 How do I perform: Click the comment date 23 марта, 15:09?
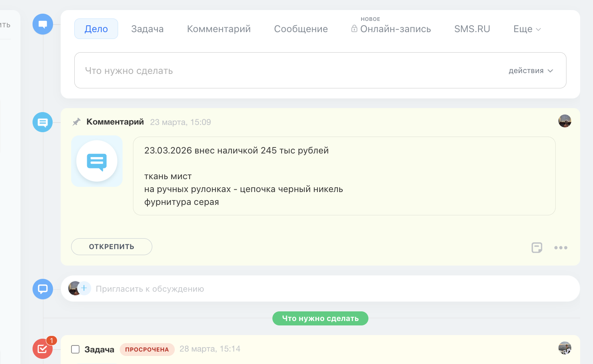click(x=180, y=122)
